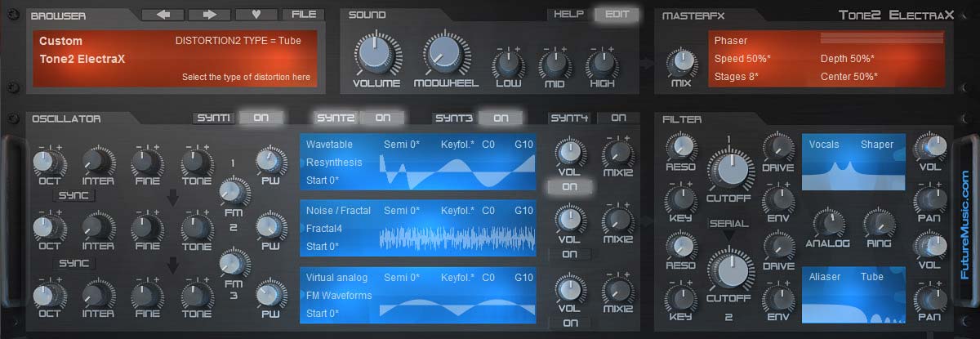Click the Depth 50%* parameter in MasterFX
980x339 pixels.
(848, 59)
